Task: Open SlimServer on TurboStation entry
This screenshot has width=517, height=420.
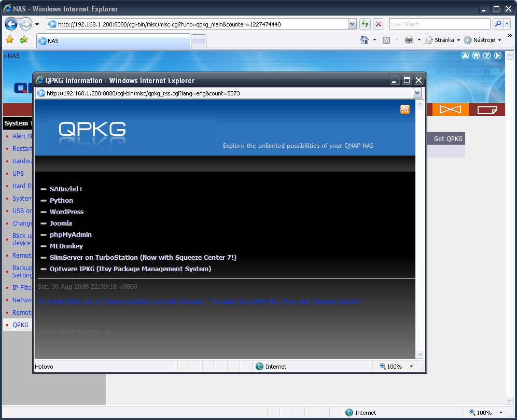Action: coord(143,258)
